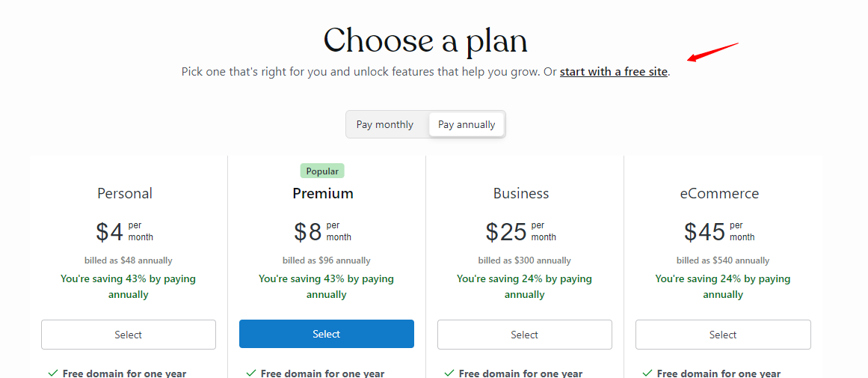Viewport: 868px width, 378px height.
Task: Select the Business plan
Action: pos(525,335)
